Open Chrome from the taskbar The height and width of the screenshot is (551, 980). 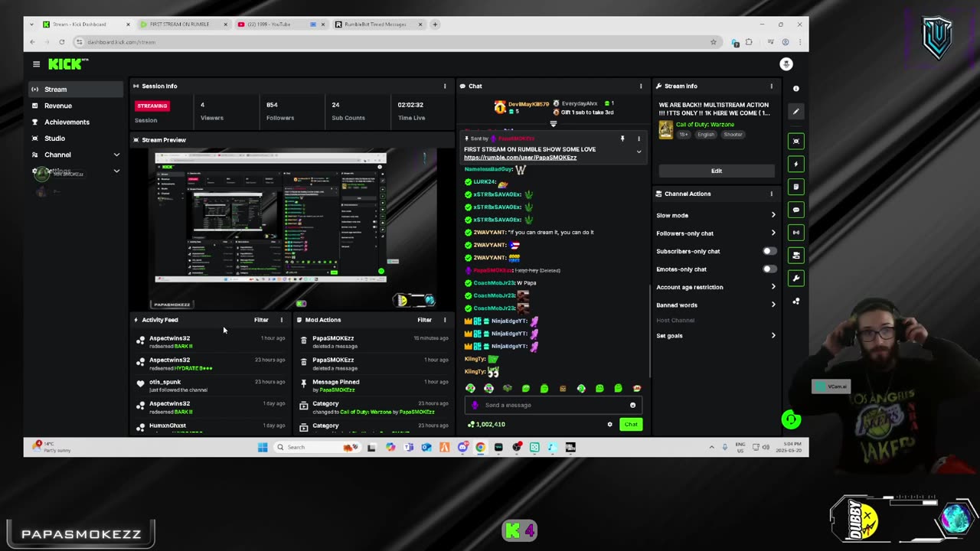[480, 447]
